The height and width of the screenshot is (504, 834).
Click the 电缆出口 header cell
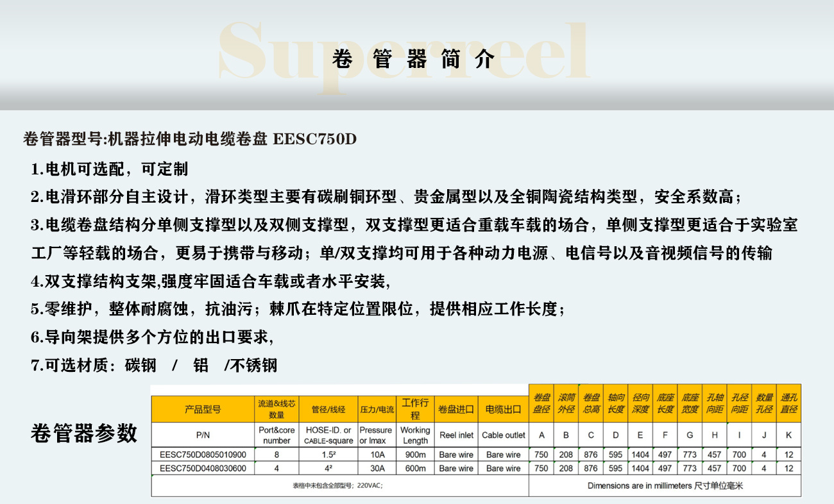point(504,409)
